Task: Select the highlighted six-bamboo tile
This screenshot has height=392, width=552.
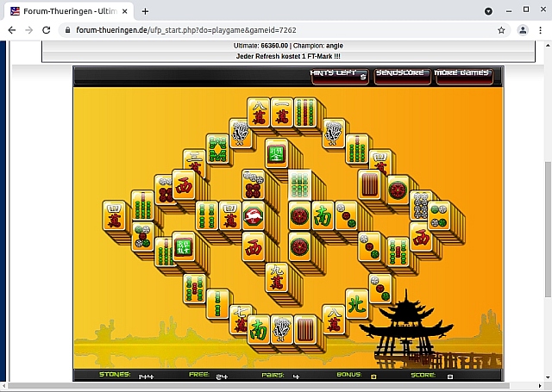Action: click(x=299, y=185)
